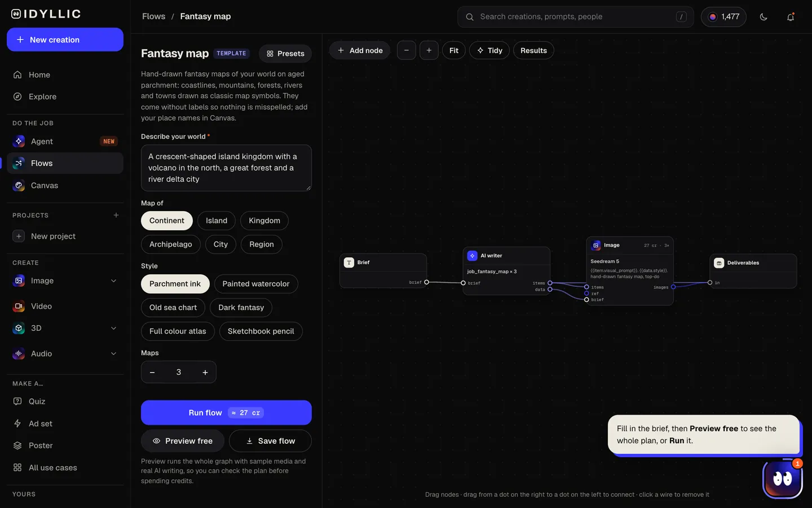Image resolution: width=812 pixels, height=508 pixels.
Task: Click the Describe your world text area
Action: click(226, 168)
